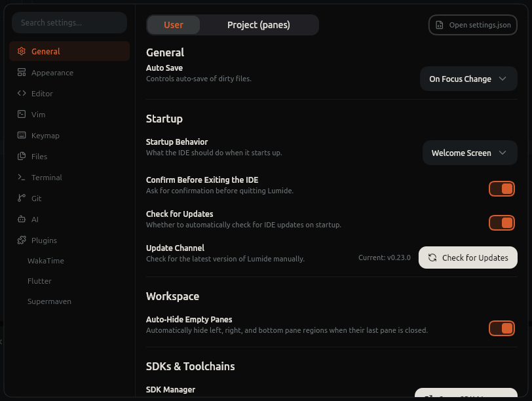Click the General gear icon in sidebar
Image resolution: width=532 pixels, height=401 pixels.
point(22,51)
